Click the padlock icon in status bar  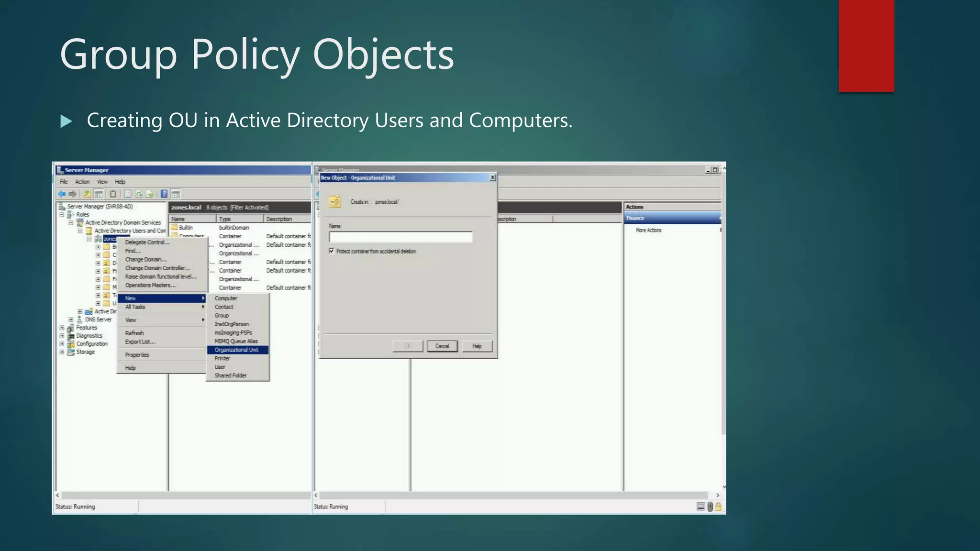(718, 507)
